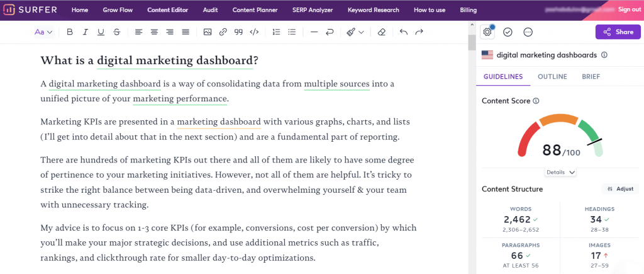The image size is (644, 274).
Task: Switch to the Guidelines tab
Action: pyautogui.click(x=503, y=76)
